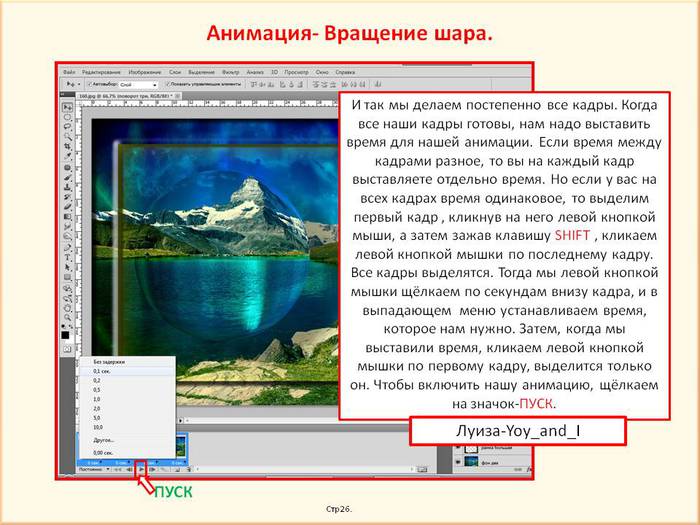Open the Файл menu
Viewport: 700px width, 525px height.
click(x=69, y=72)
